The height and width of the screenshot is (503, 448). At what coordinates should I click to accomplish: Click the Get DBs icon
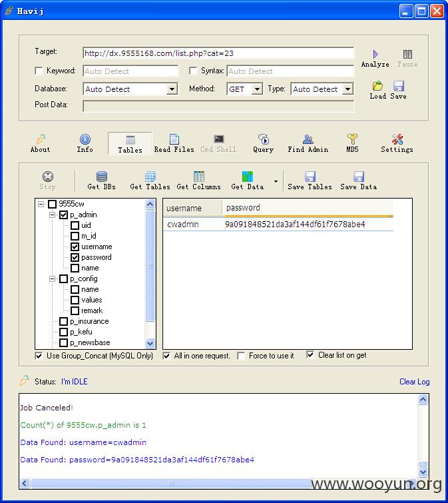point(102,176)
